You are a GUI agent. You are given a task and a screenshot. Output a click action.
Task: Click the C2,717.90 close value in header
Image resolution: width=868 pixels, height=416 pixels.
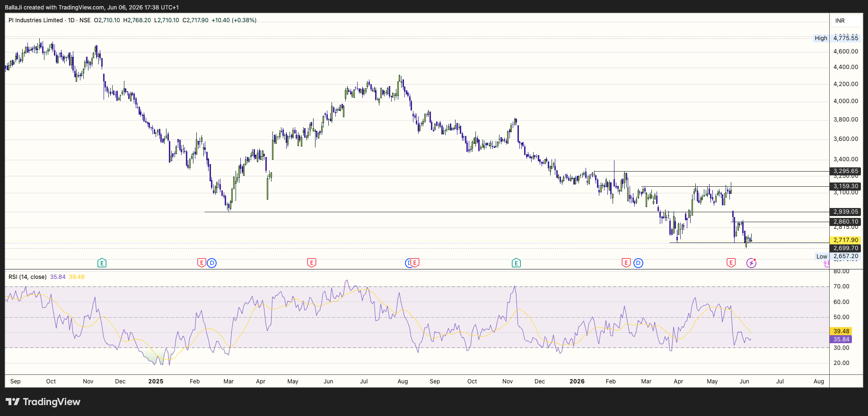(x=195, y=20)
